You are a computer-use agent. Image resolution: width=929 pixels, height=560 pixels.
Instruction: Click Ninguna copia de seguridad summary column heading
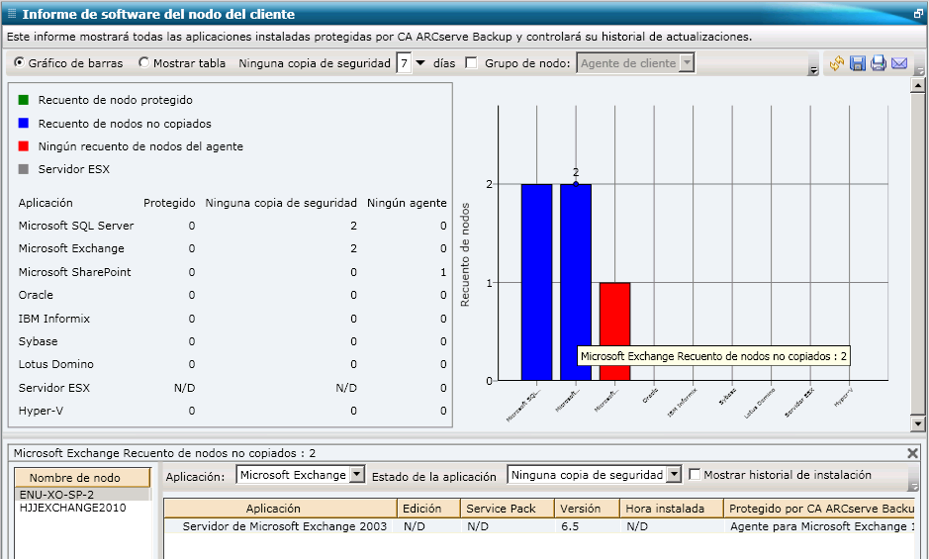[281, 203]
